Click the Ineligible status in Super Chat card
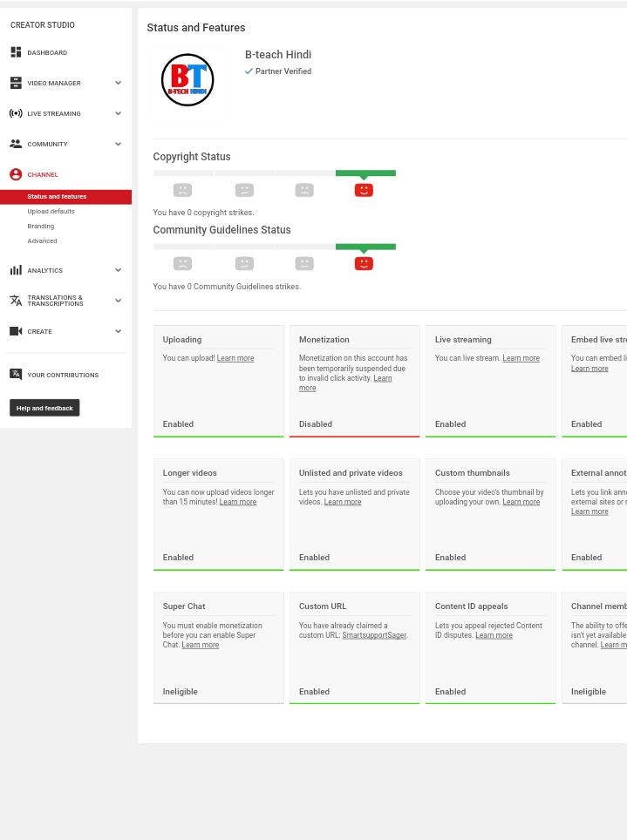 pyautogui.click(x=181, y=692)
